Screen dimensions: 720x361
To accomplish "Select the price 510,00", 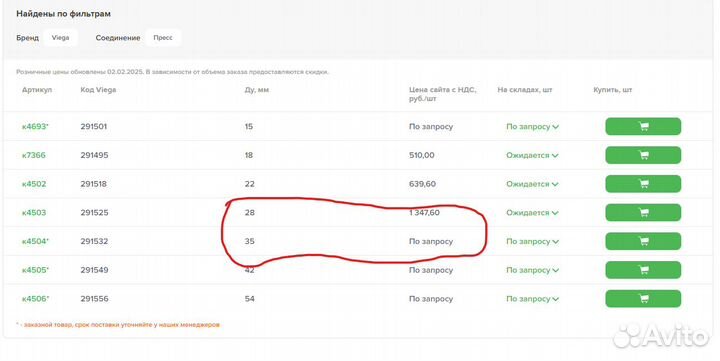I will pyautogui.click(x=422, y=155).
